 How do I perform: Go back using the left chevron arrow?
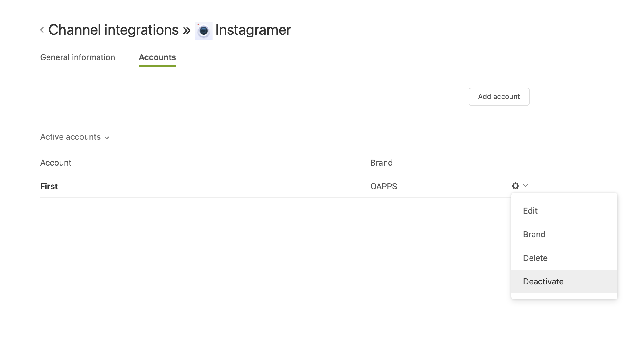42,30
